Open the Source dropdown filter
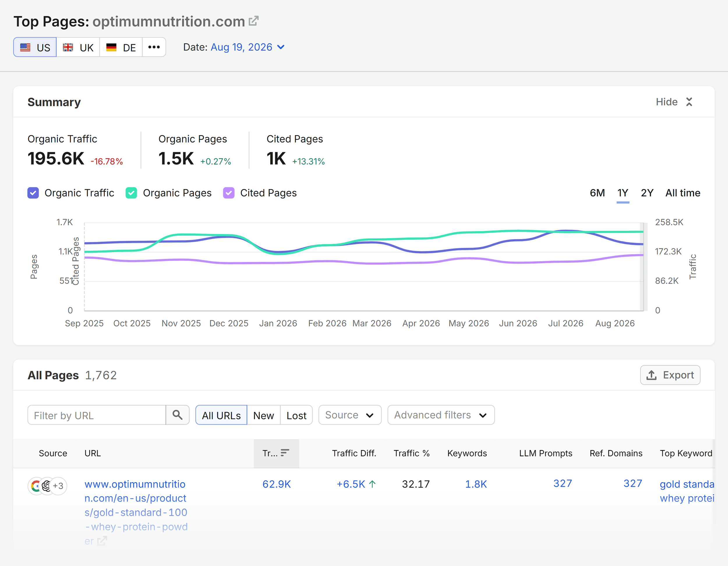728x566 pixels. click(350, 415)
